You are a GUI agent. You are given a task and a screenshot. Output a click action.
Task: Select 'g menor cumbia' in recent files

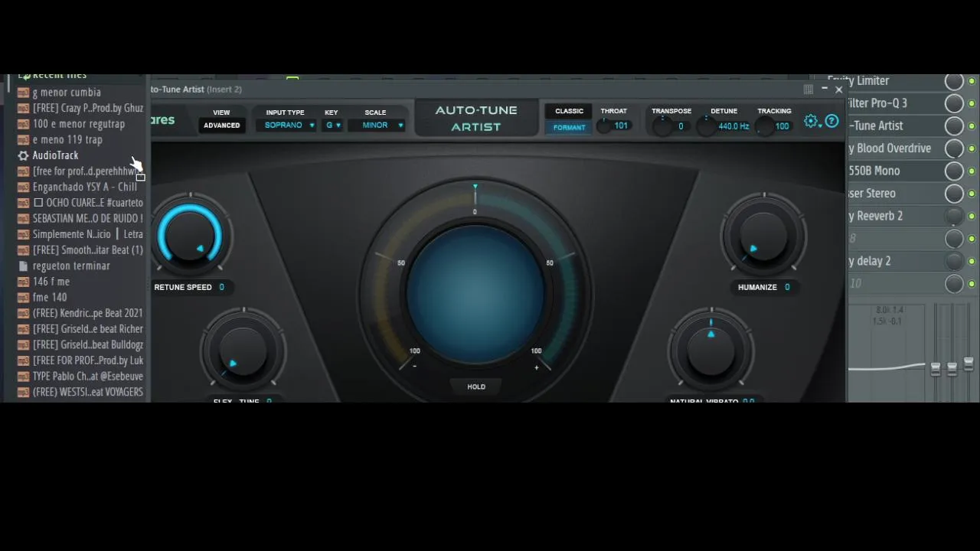coord(67,93)
